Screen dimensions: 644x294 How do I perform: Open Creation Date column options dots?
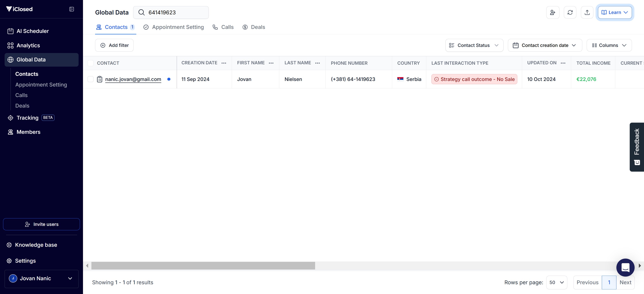[224, 63]
